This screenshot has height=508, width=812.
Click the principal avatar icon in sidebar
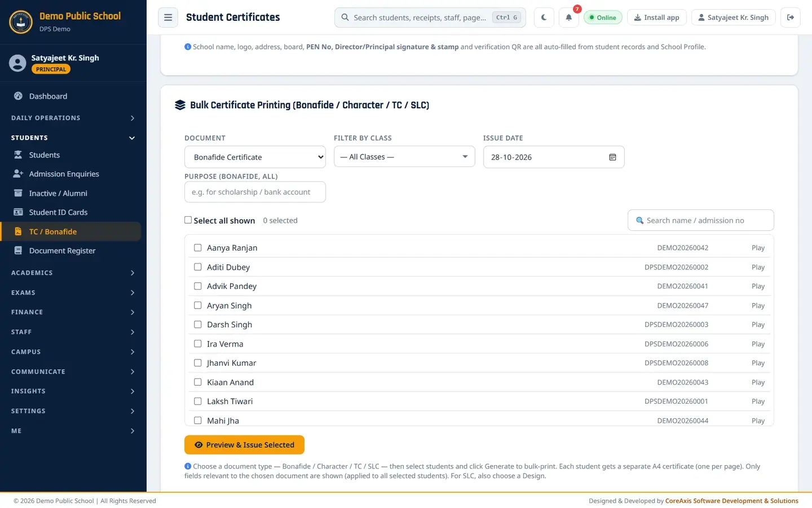[17, 63]
